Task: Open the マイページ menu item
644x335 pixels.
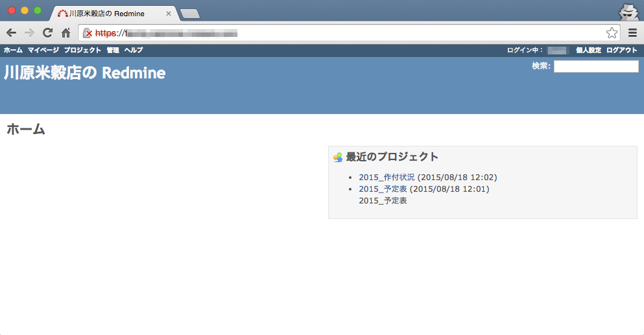Action: coord(43,50)
